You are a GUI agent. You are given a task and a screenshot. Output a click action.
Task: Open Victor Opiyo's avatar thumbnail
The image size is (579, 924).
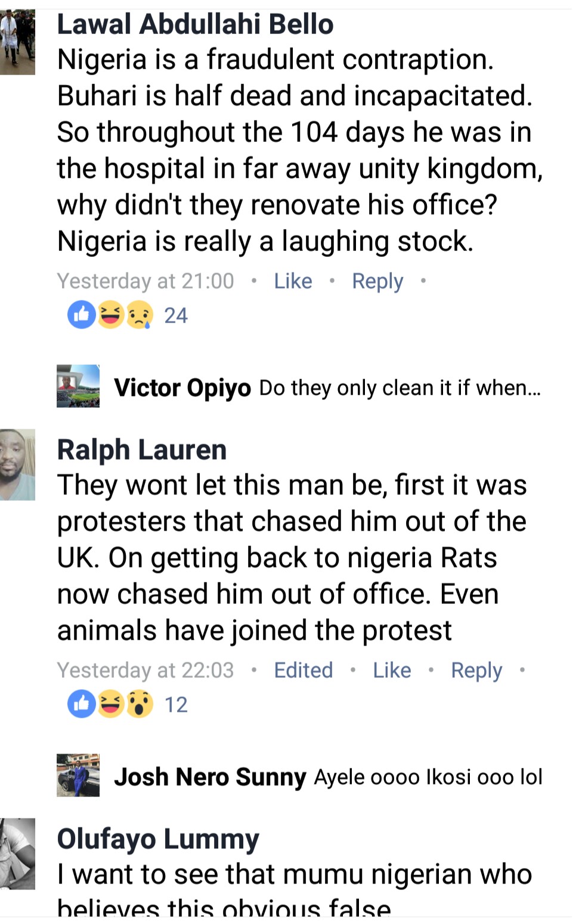[78, 386]
